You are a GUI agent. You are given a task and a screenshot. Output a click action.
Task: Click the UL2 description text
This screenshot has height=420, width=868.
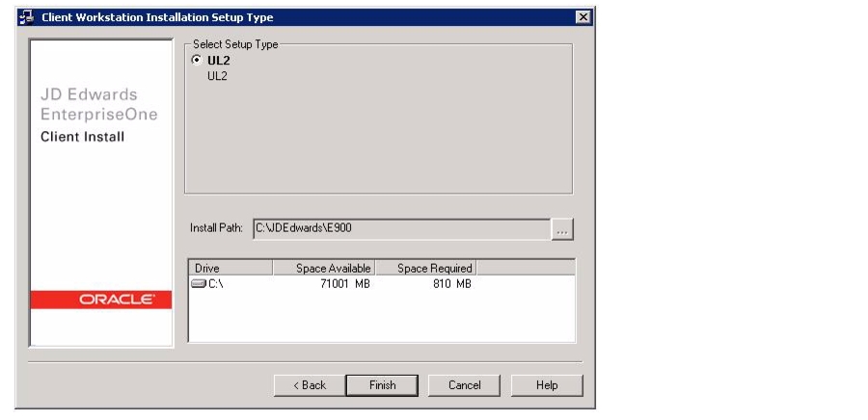[x=217, y=76]
